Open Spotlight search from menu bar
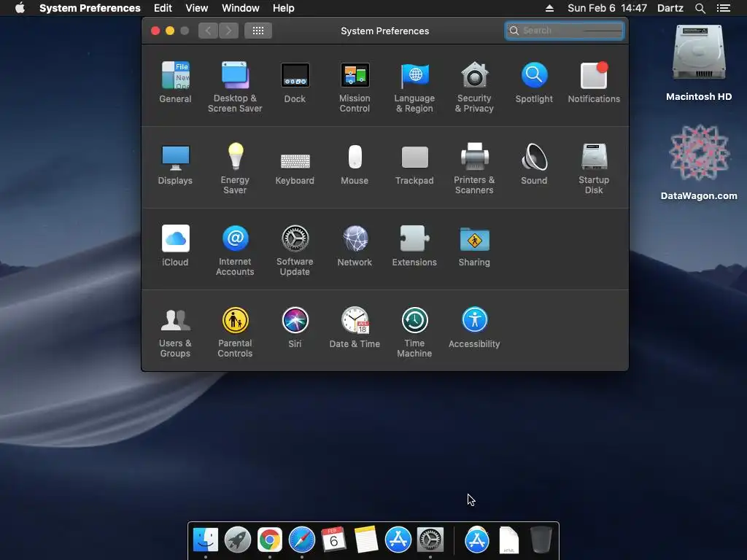The image size is (747, 560). [x=700, y=8]
